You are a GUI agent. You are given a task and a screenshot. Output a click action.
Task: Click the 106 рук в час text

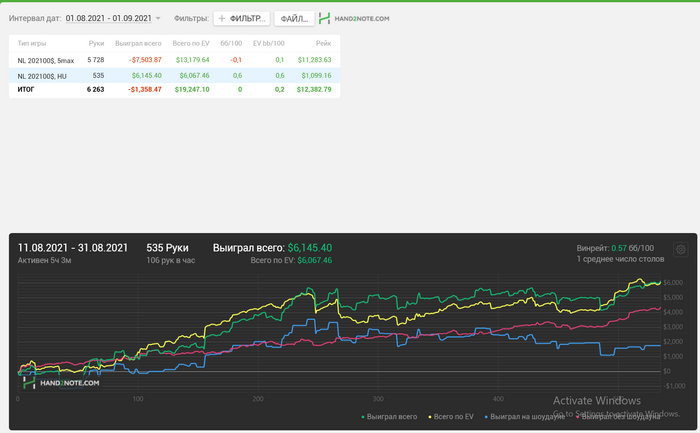click(x=171, y=260)
